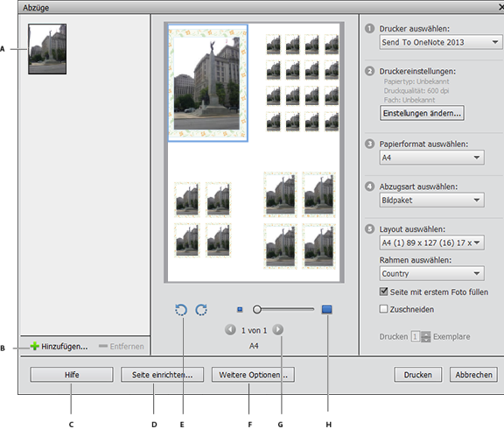The image size is (504, 429).
Task: Click the large zoom-in icon
Action: point(326,309)
